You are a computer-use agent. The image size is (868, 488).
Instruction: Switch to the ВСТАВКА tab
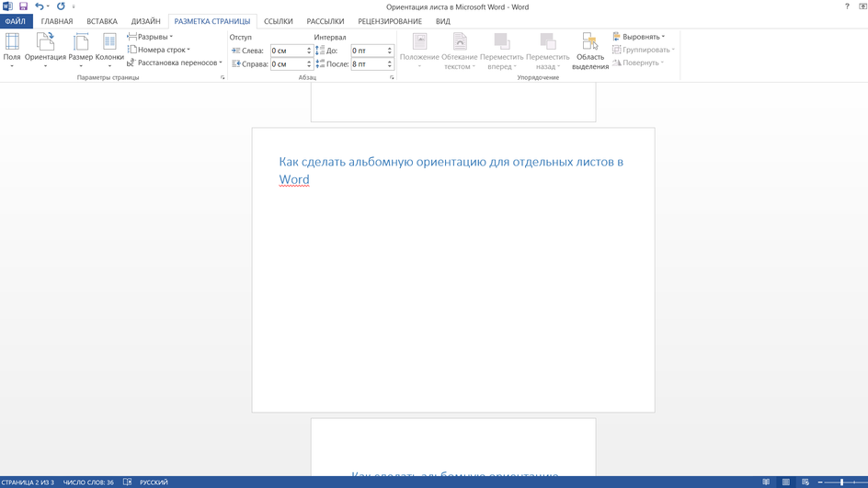click(102, 21)
